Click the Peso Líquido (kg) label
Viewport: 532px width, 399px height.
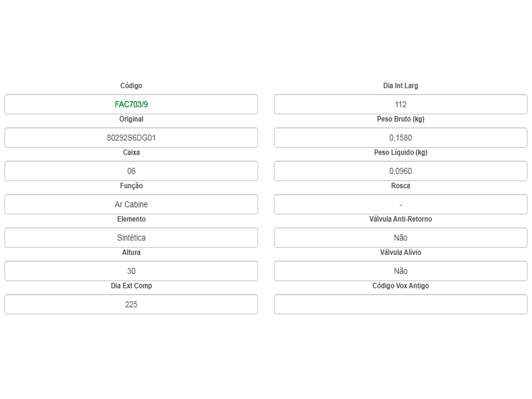click(x=400, y=153)
